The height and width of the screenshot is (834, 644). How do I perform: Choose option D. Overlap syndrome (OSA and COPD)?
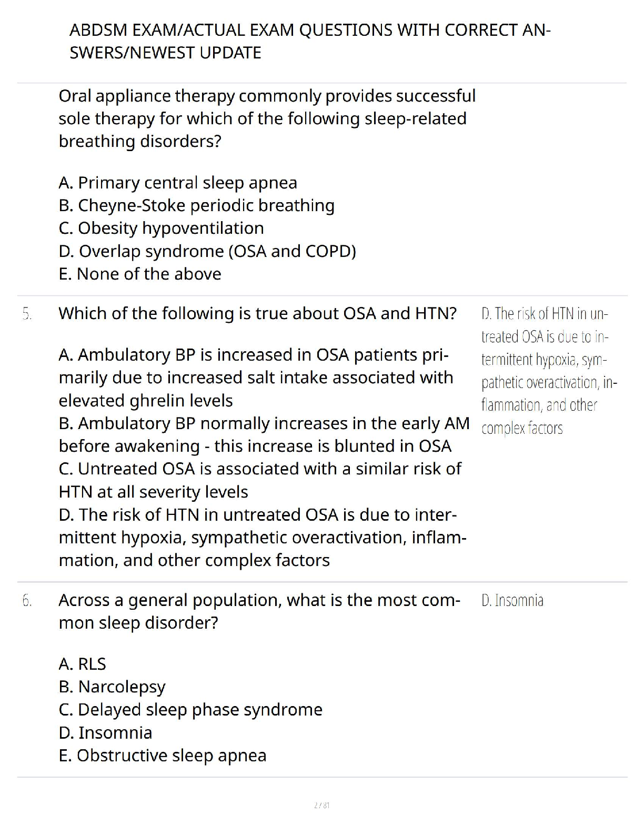207,251
